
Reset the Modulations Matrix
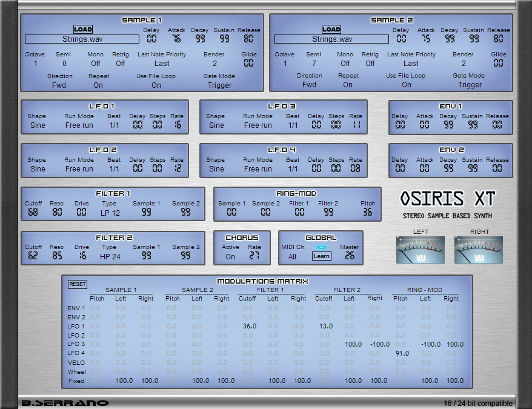point(77,284)
